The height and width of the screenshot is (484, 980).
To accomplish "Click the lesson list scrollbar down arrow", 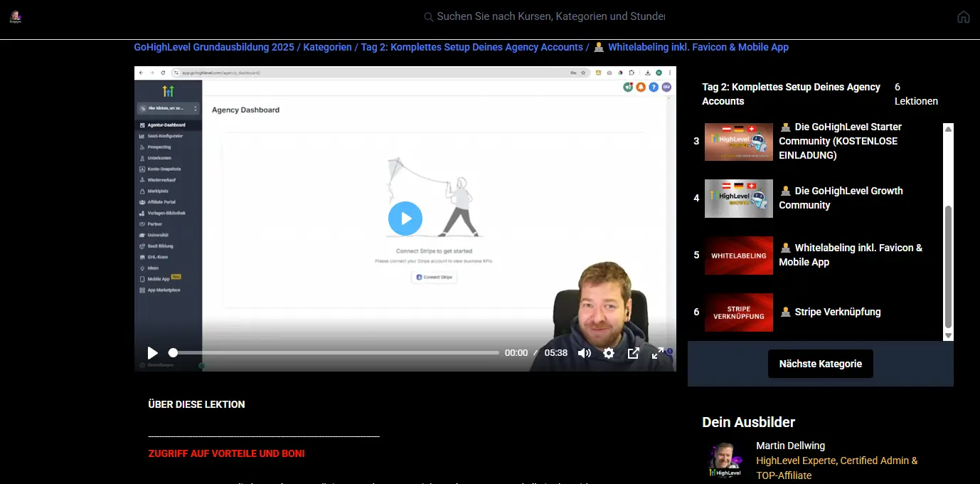I will coord(948,335).
